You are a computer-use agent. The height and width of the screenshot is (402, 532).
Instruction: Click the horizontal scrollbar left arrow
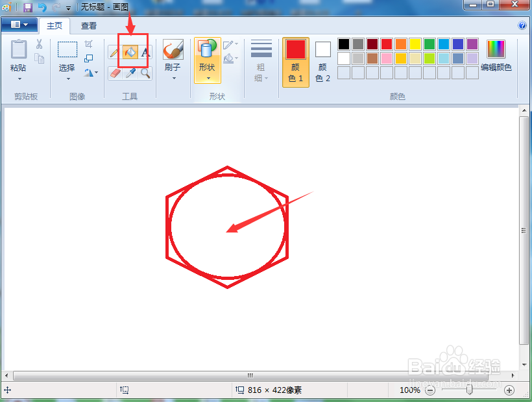coord(6,375)
